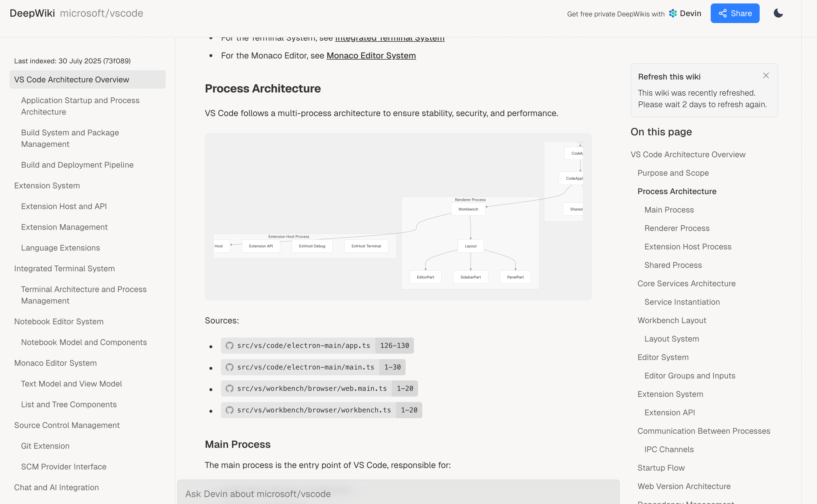Open Git Extension wiki page
Viewport: 817px width, 504px height.
click(45, 446)
